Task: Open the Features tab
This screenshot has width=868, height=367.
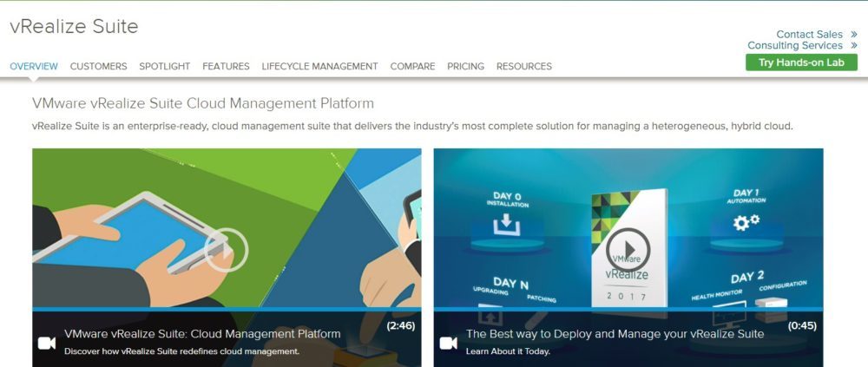Action: (x=226, y=67)
